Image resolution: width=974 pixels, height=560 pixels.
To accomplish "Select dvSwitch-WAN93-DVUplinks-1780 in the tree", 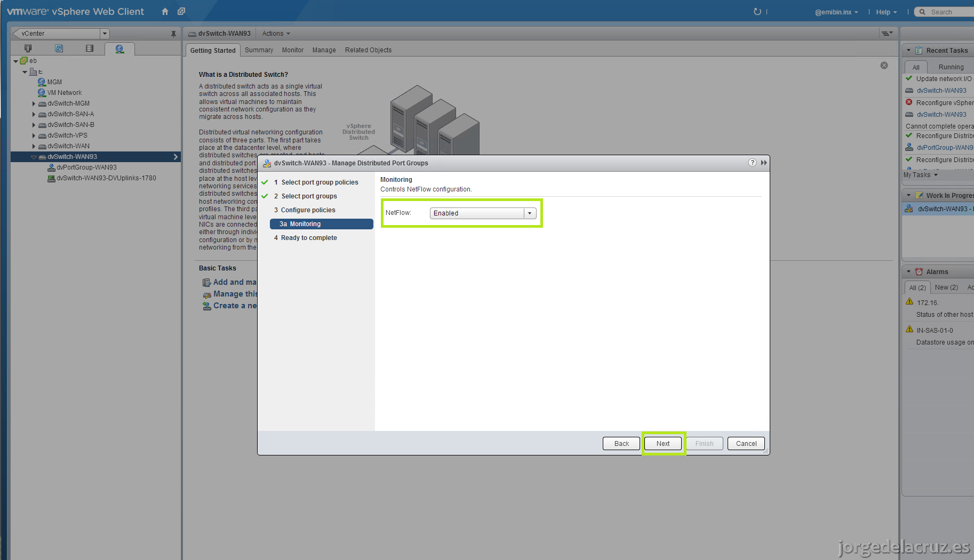I will tap(106, 178).
